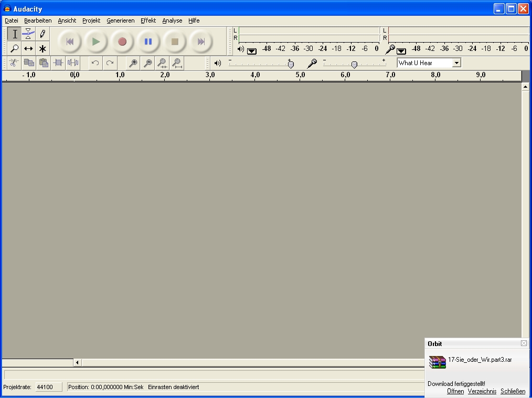Select the Zoom magnifier tool
The height and width of the screenshot is (398, 532).
[x=15, y=48]
